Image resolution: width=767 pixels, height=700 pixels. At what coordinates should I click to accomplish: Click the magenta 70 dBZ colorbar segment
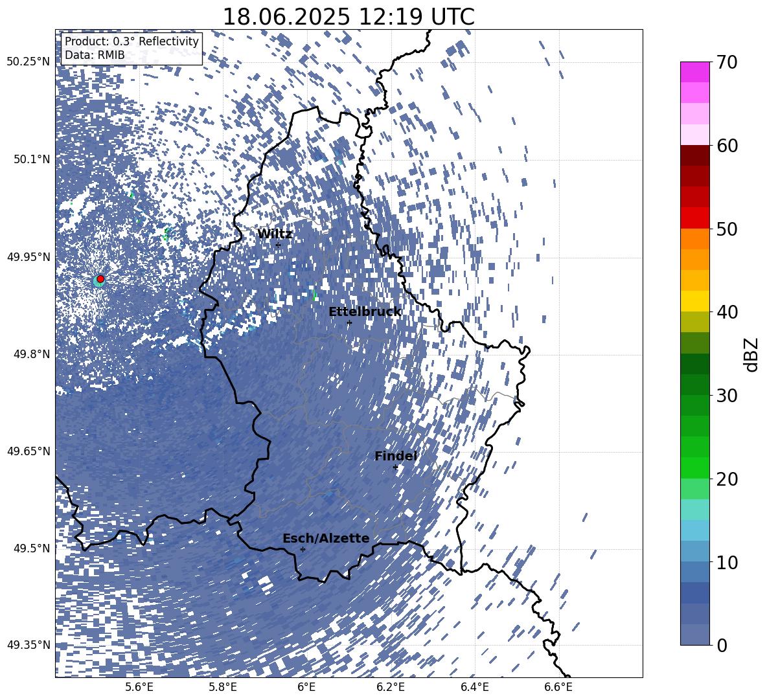[694, 72]
